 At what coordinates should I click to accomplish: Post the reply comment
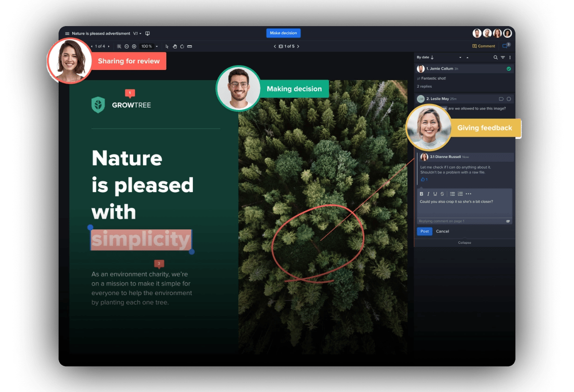(424, 231)
